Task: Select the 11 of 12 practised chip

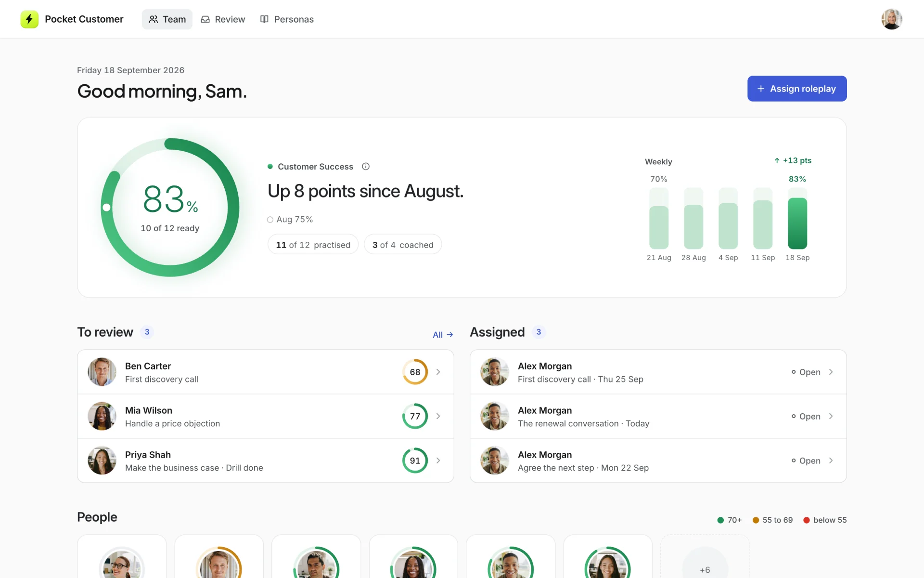Action: click(313, 245)
